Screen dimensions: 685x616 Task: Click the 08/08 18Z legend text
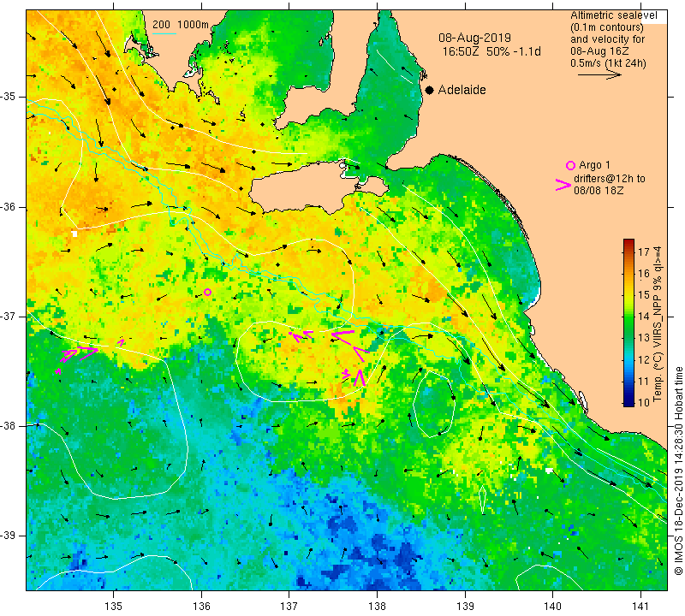(598, 192)
